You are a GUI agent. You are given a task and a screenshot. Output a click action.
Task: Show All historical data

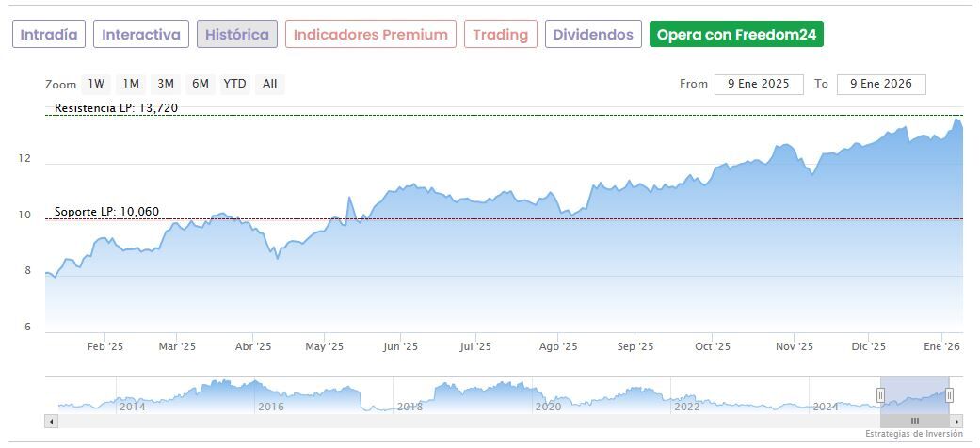(x=270, y=84)
